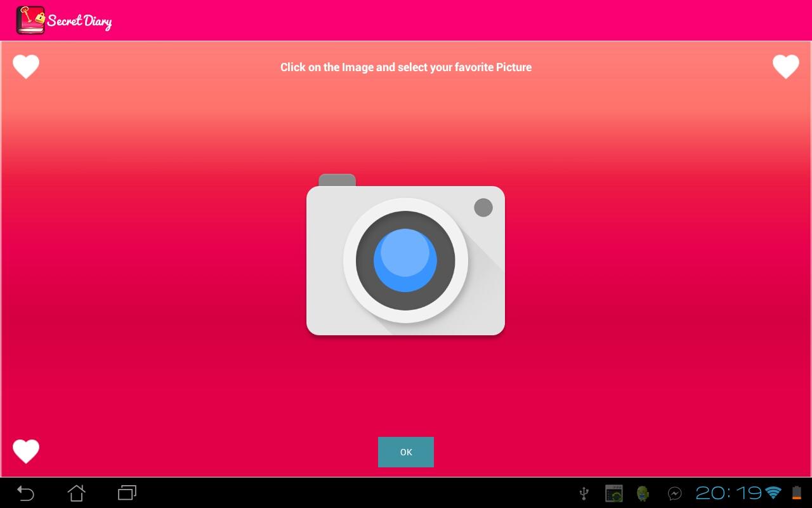Screen dimensions: 812x508
Task: Open the USB connection notification icon
Action: click(584, 493)
